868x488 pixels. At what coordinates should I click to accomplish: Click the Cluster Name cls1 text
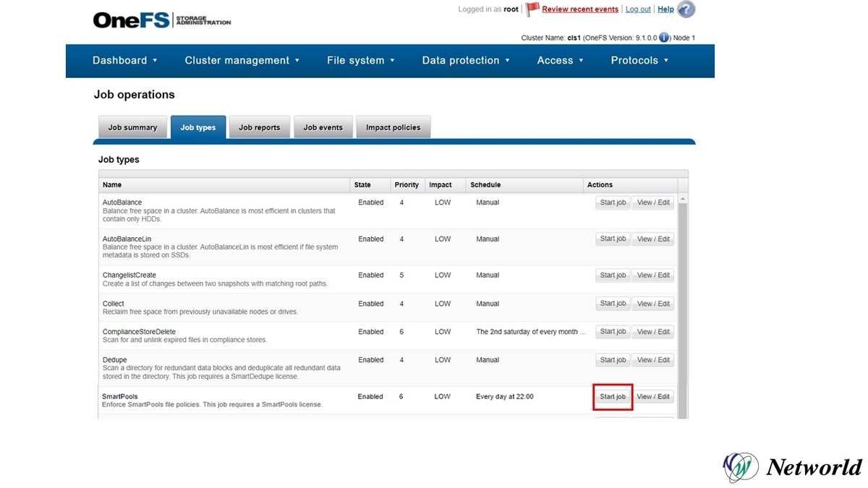(x=550, y=38)
